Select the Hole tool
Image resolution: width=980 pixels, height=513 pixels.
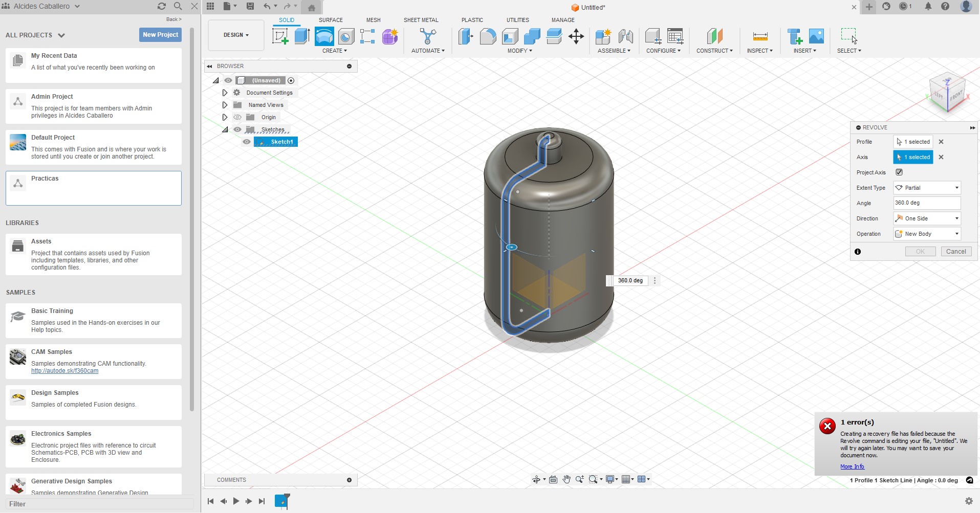pos(346,36)
